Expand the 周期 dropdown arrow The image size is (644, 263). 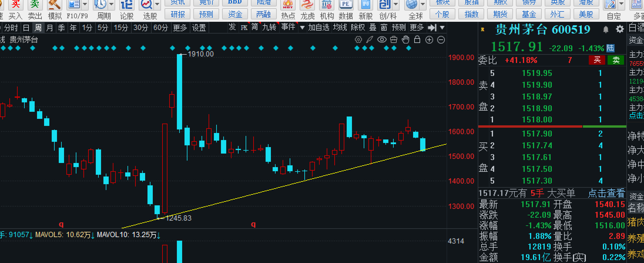tap(111, 4)
